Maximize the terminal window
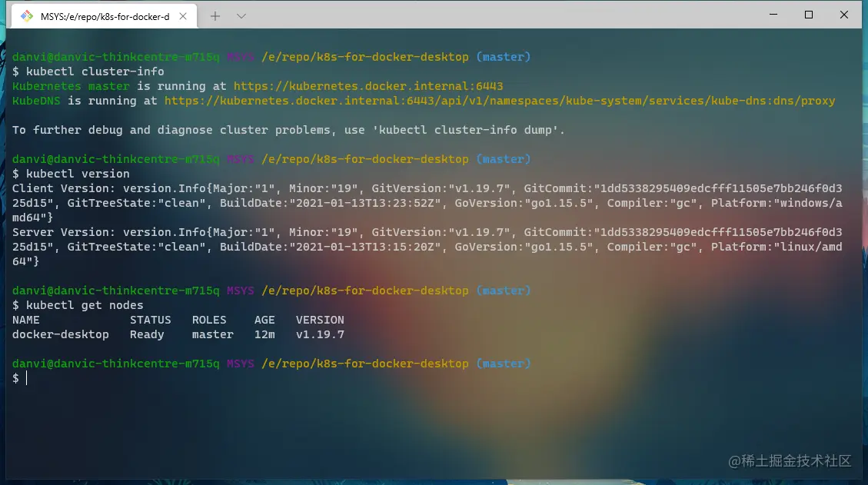The image size is (868, 485). pos(809,15)
